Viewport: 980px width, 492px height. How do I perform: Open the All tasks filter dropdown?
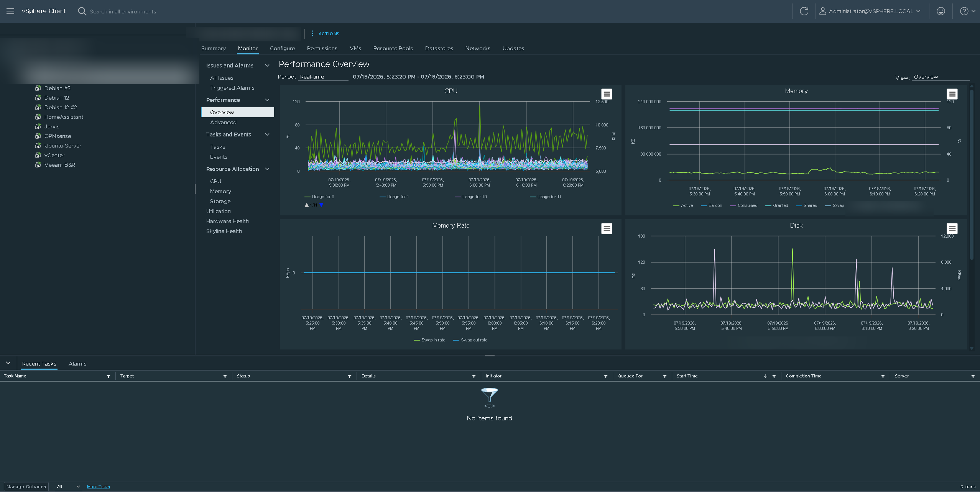(x=68, y=487)
